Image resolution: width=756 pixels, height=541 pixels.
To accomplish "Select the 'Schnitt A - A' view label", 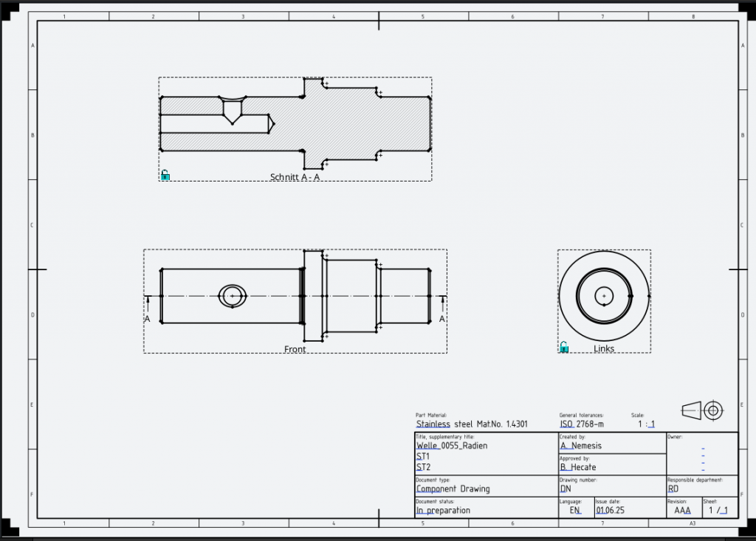I will [x=295, y=177].
